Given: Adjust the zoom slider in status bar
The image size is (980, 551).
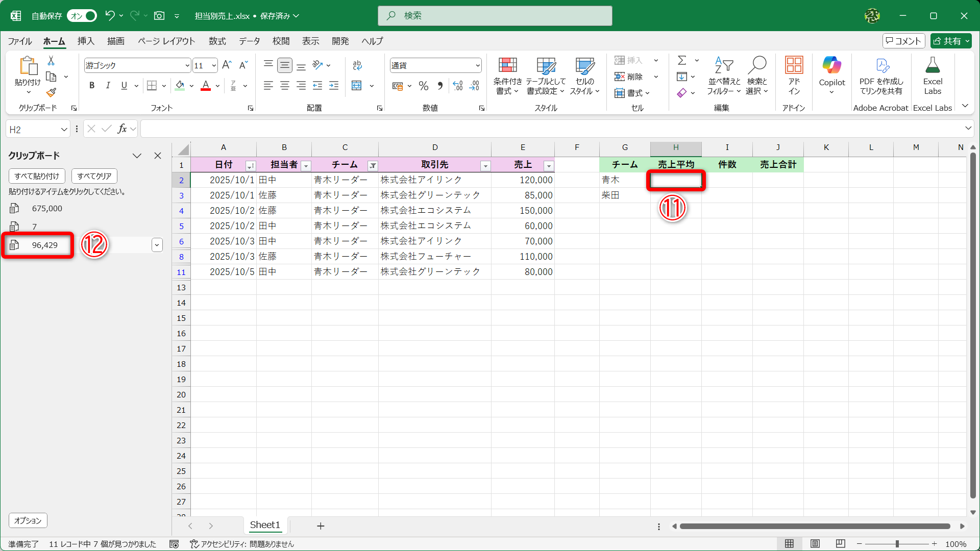Looking at the screenshot, I should (897, 544).
